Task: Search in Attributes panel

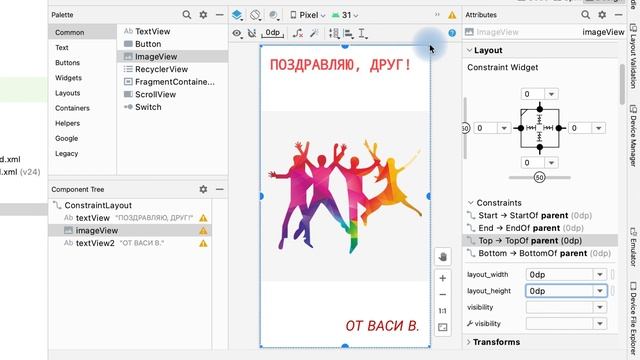Action: pyautogui.click(x=585, y=15)
